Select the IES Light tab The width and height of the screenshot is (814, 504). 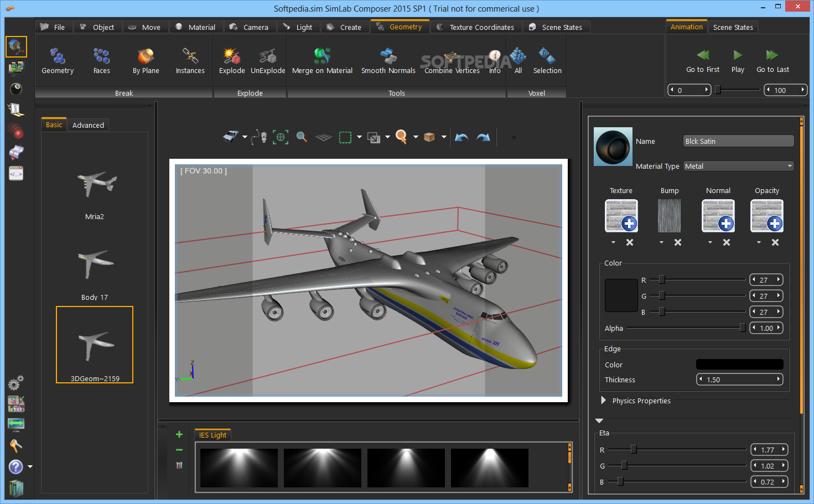[213, 435]
